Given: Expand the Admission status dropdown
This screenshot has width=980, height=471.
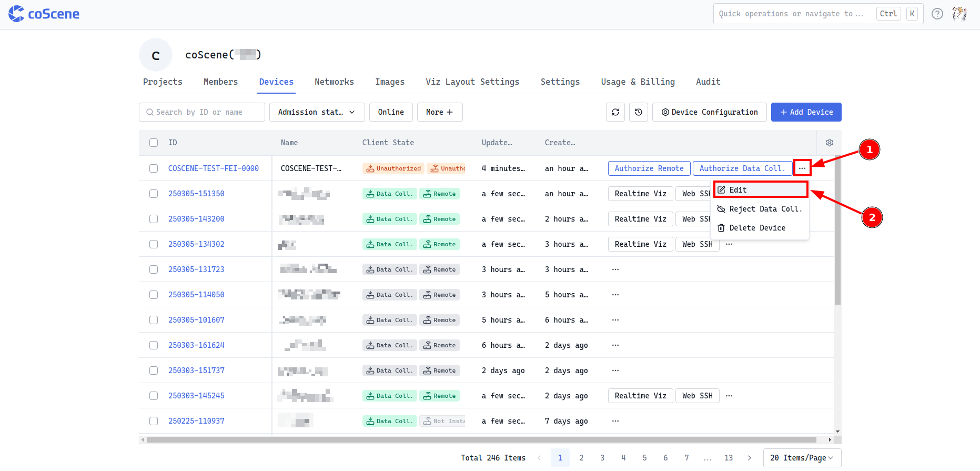Looking at the screenshot, I should coord(317,112).
